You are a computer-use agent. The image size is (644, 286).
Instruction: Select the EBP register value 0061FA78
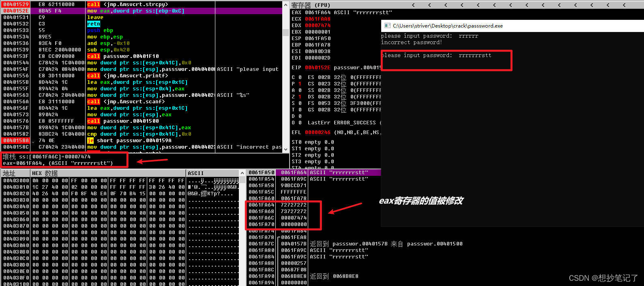318,45
